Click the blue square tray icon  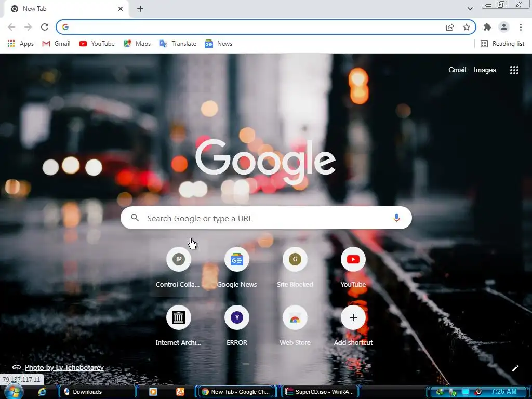tap(465, 392)
